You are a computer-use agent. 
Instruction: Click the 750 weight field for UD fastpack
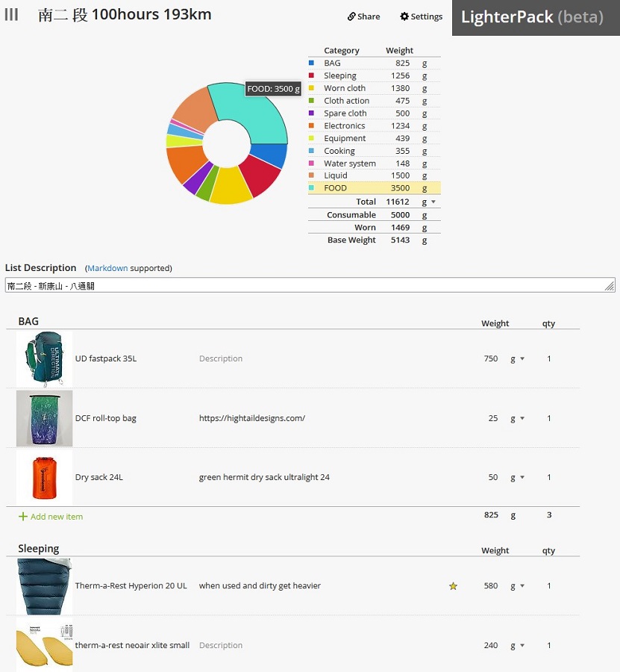pos(491,358)
